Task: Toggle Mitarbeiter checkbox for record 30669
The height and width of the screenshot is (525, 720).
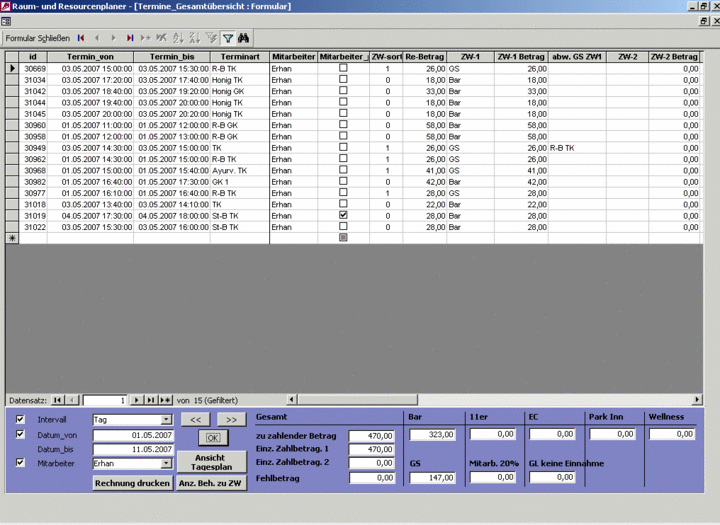Action: coord(343,68)
